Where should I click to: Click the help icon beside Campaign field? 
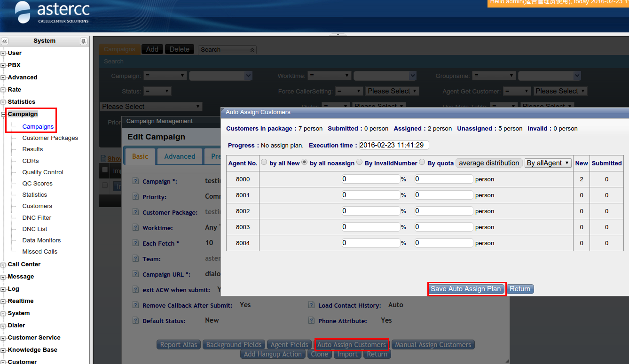tap(135, 181)
